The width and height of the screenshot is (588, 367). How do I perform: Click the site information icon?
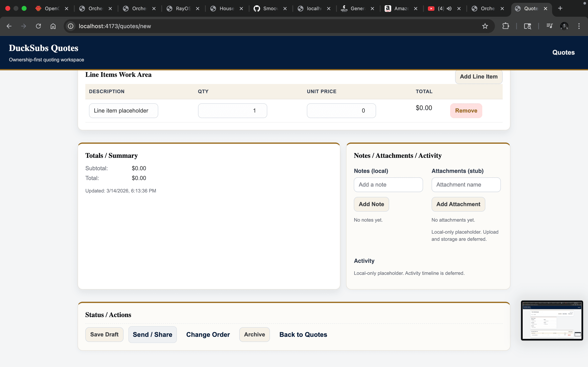point(71,26)
